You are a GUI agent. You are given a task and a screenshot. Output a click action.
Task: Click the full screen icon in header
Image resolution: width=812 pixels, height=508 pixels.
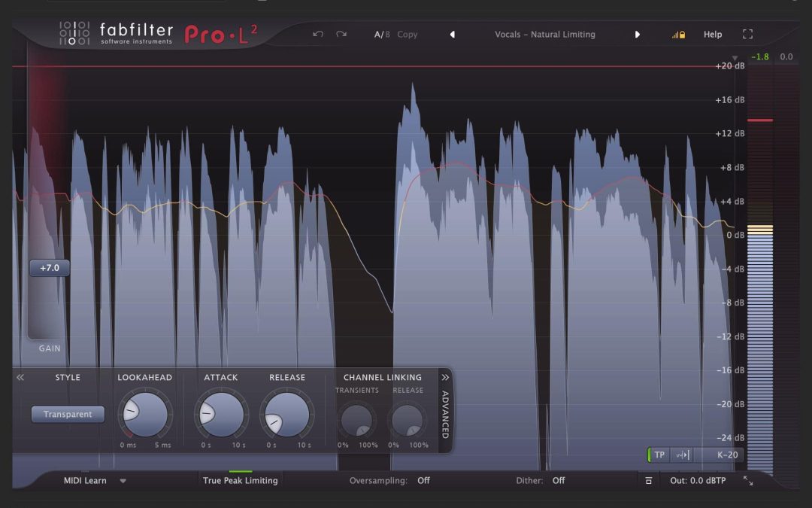[747, 35]
